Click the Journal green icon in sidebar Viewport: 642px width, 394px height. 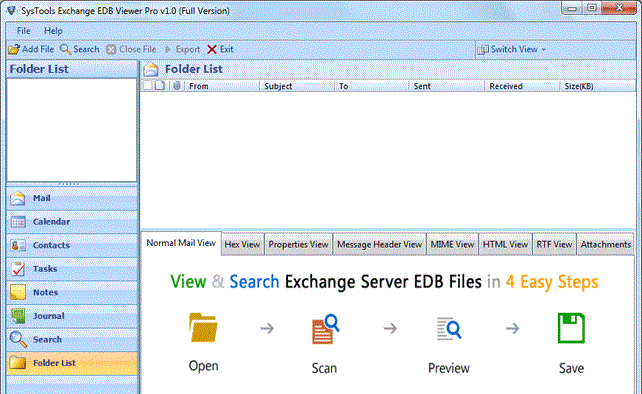tap(18, 316)
